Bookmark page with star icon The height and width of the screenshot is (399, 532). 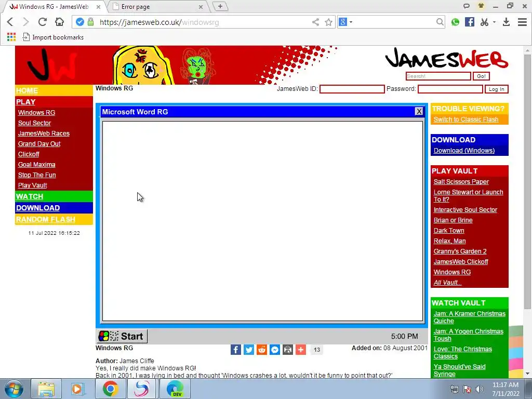328,22
